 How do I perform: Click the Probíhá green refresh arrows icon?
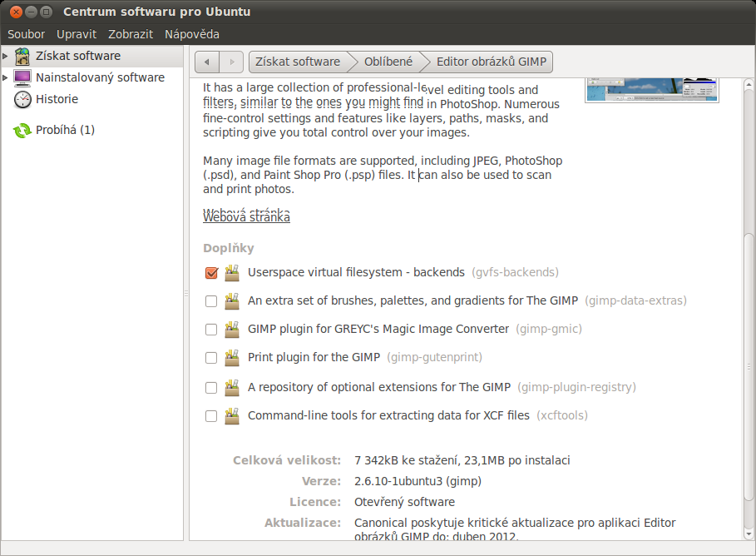[x=22, y=130]
